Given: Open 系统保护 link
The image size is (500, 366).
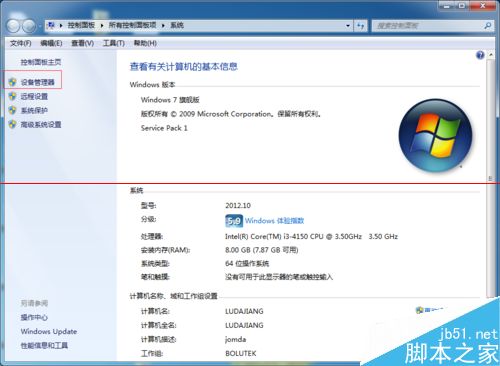Looking at the screenshot, I should pyautogui.click(x=34, y=110).
